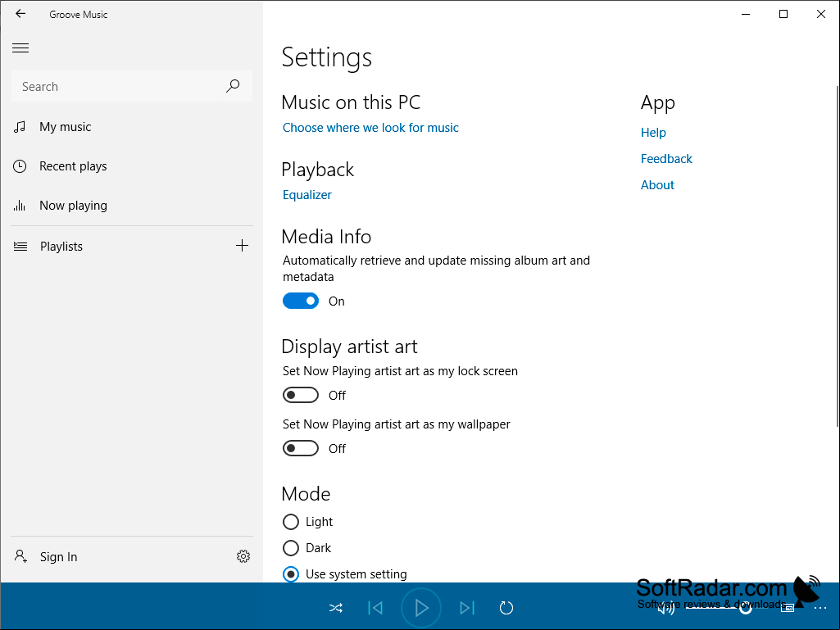Image resolution: width=840 pixels, height=630 pixels.
Task: Click Sign In
Action: [x=58, y=557]
